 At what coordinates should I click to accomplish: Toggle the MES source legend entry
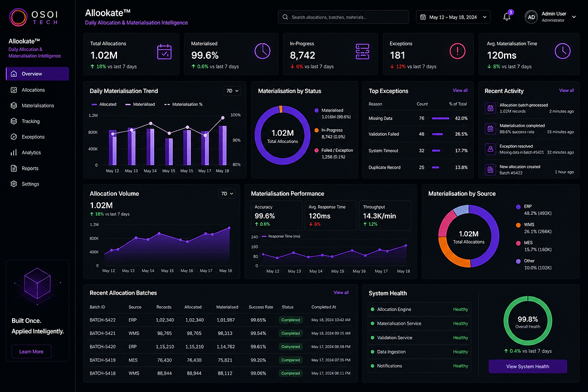pos(533,246)
